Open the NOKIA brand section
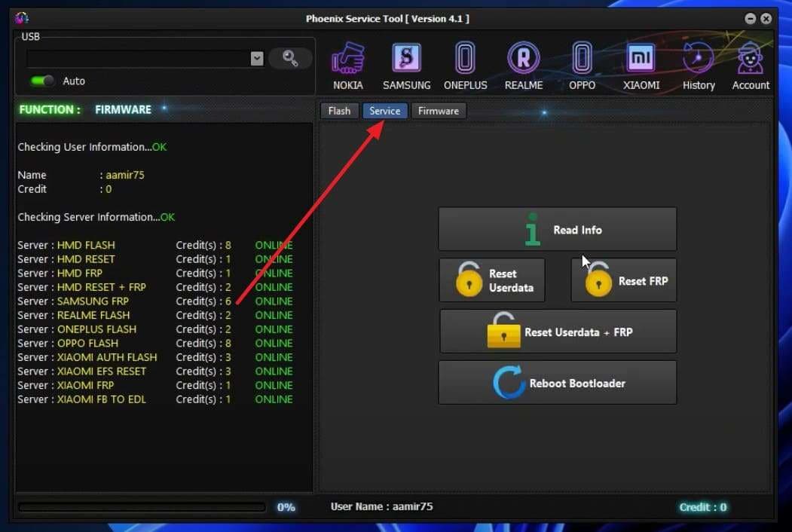This screenshot has width=792, height=532. coord(348,66)
